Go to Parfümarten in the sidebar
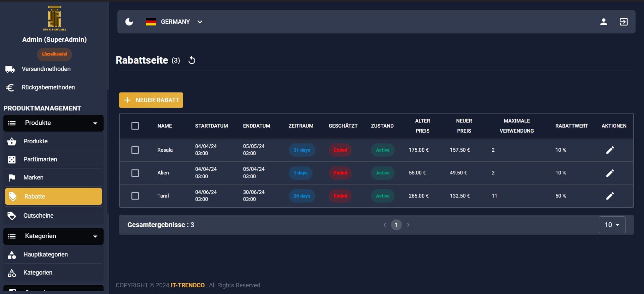 point(40,159)
